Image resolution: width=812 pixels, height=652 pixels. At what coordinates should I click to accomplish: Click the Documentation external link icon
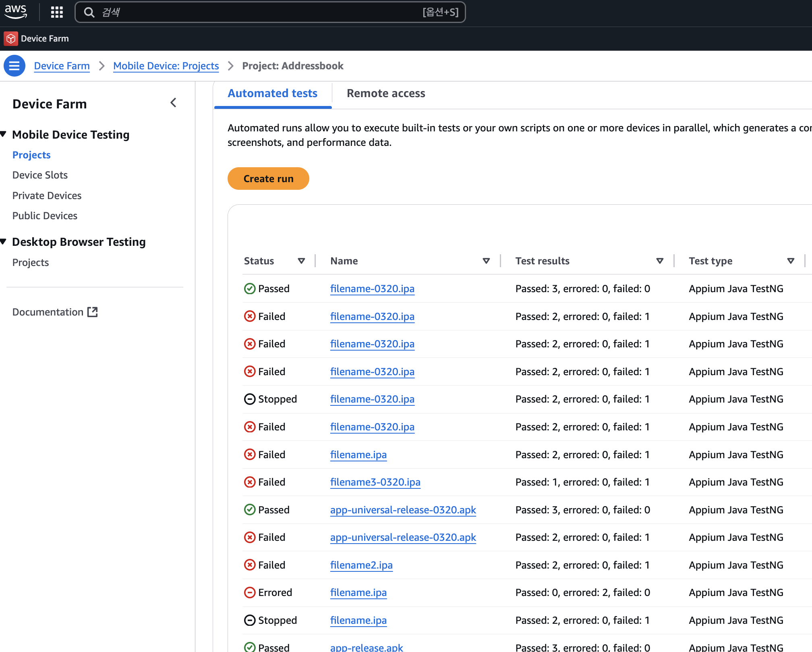tap(93, 312)
